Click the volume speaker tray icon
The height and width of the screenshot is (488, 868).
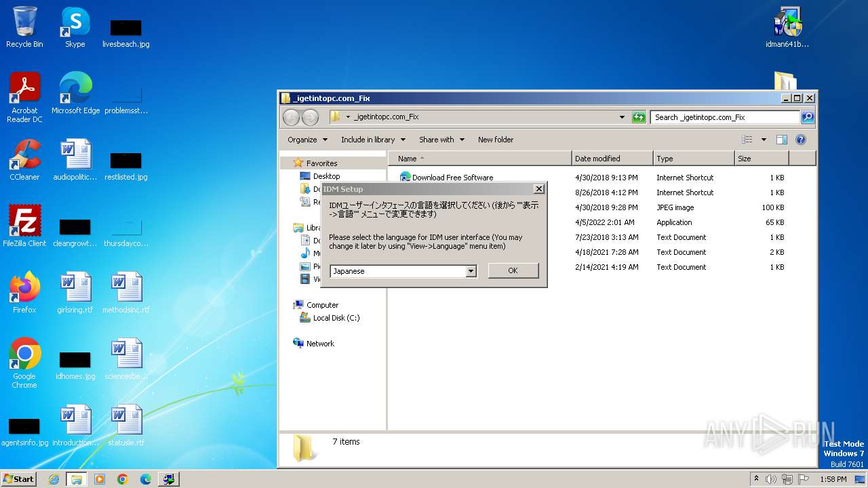(x=771, y=479)
